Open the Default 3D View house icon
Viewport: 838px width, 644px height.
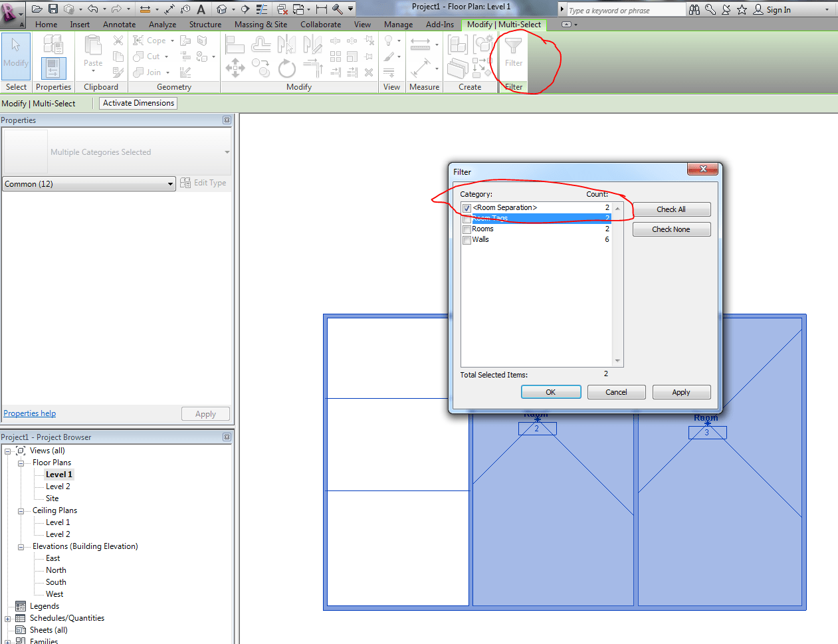pyautogui.click(x=222, y=9)
